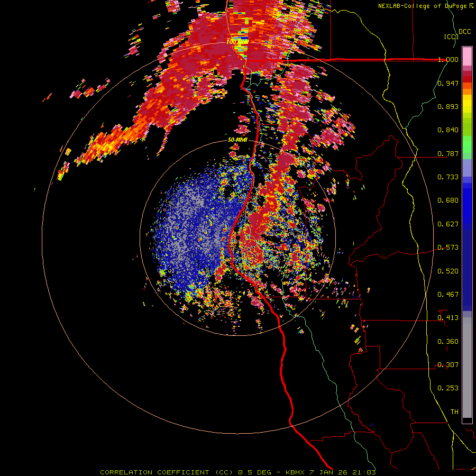Select the 0.467 scale value
Image resolution: width=476 pixels, height=476 pixels.
click(x=448, y=295)
